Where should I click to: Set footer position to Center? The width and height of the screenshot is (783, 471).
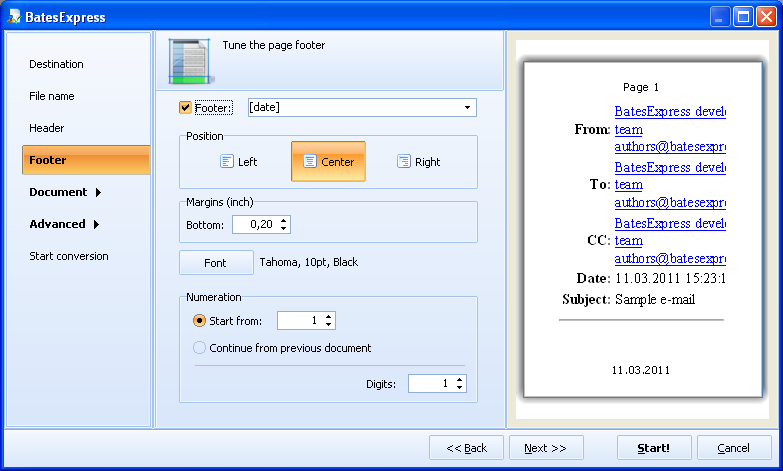[x=329, y=161]
